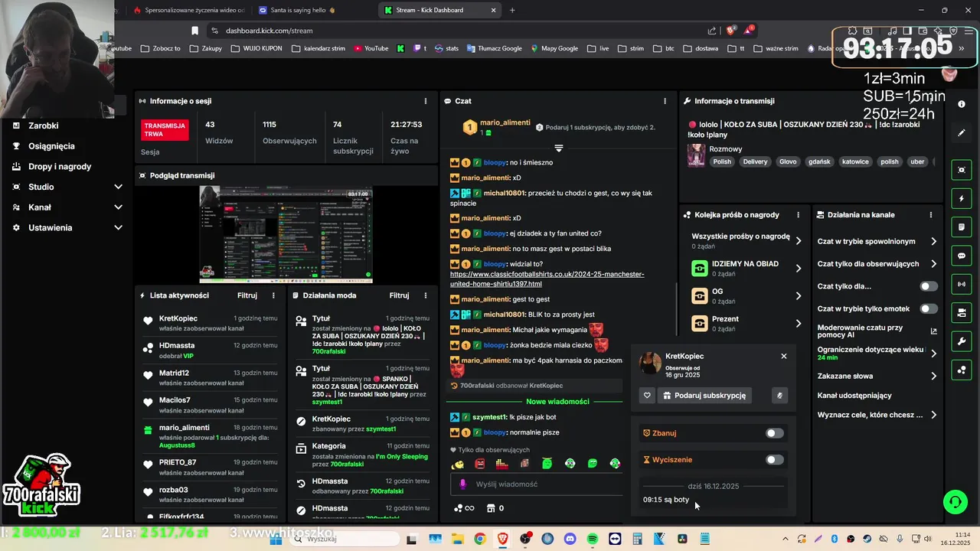Open three-dot menu of Lista aktywności
Image resolution: width=980 pixels, height=551 pixels.
[x=273, y=295]
